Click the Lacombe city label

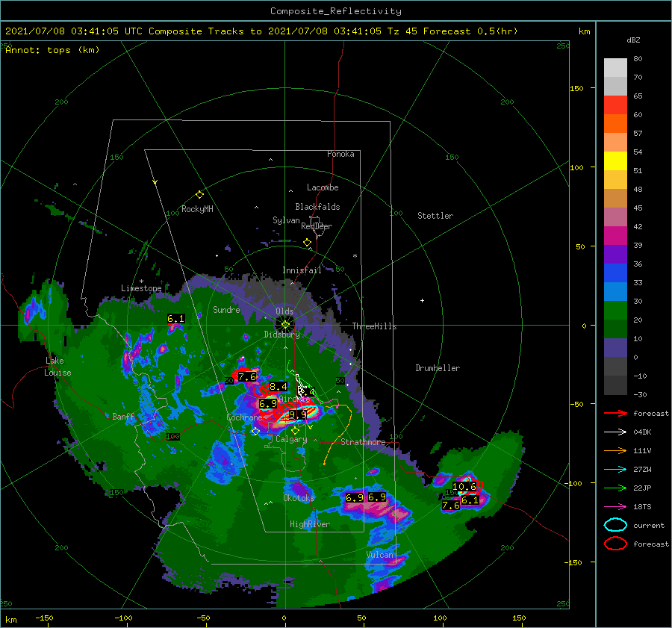pos(323,187)
